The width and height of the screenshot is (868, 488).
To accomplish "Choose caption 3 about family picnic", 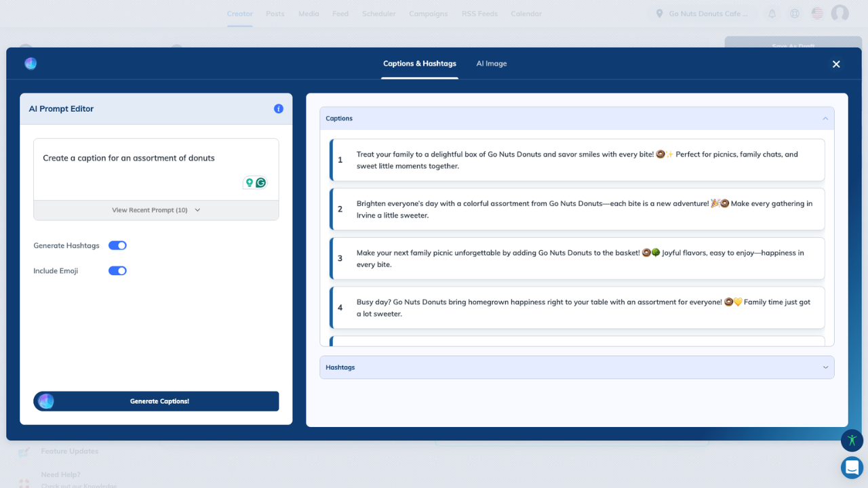I will [576, 258].
